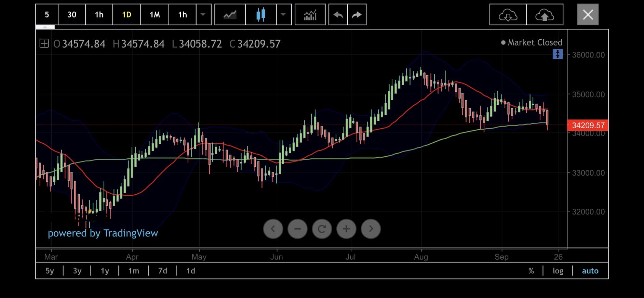Select the line chart style icon
This screenshot has height=298, width=644.
pos(230,15)
